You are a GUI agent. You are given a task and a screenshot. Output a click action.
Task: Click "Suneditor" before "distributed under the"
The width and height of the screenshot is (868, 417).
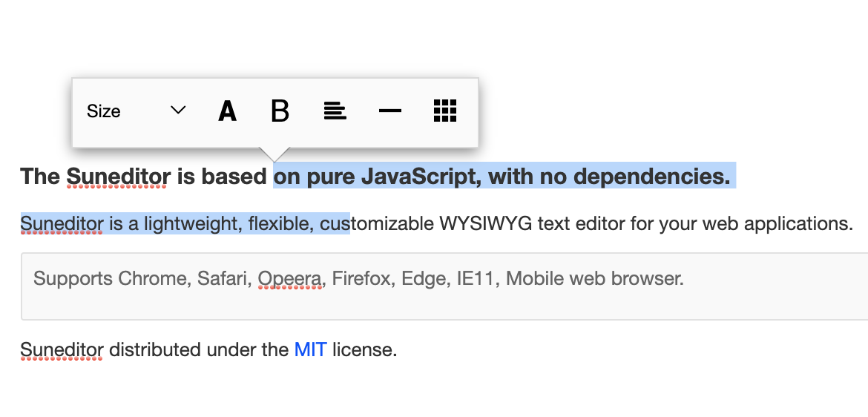point(62,349)
